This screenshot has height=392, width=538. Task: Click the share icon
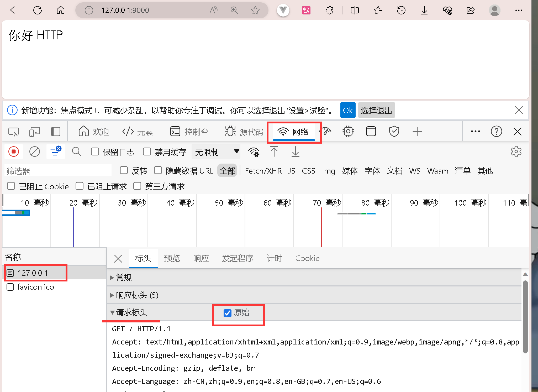click(x=471, y=10)
